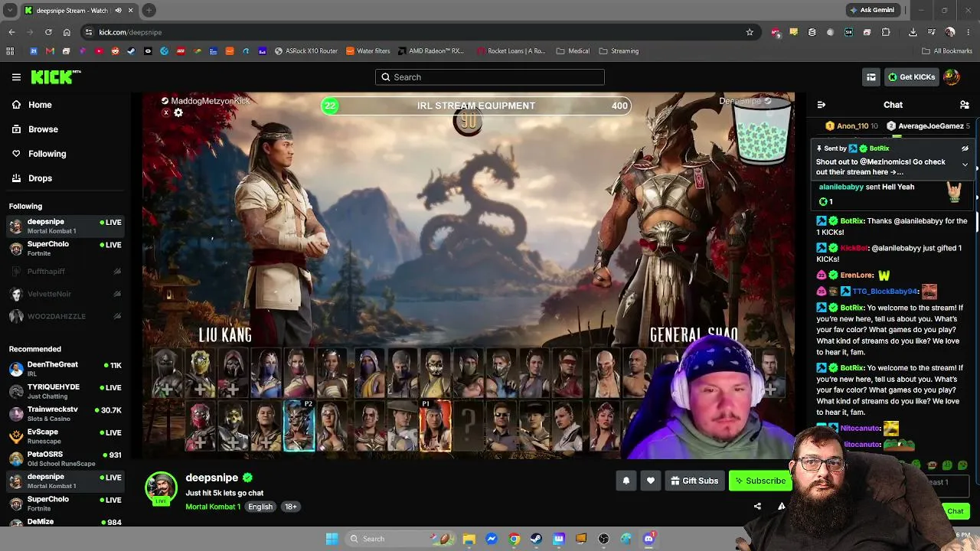Open chat users list icon
The height and width of the screenshot is (551, 980).
tap(965, 105)
